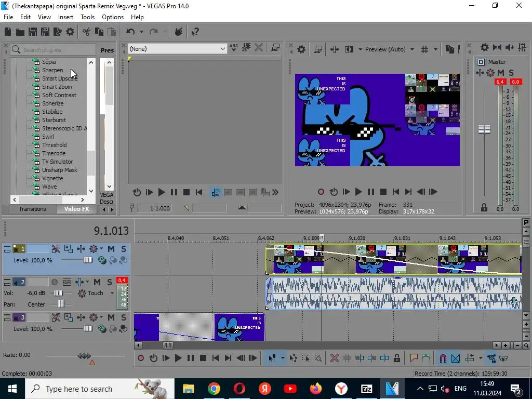Adjust track 2 Vol slider

tap(58, 293)
